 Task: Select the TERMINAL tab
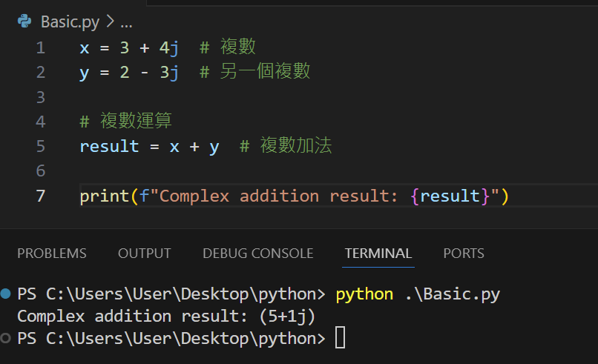378,254
